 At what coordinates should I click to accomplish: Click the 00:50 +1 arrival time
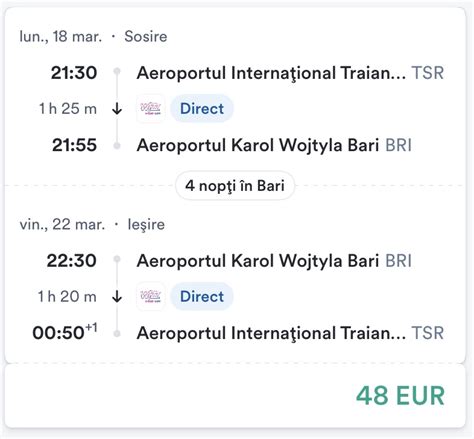point(65,332)
